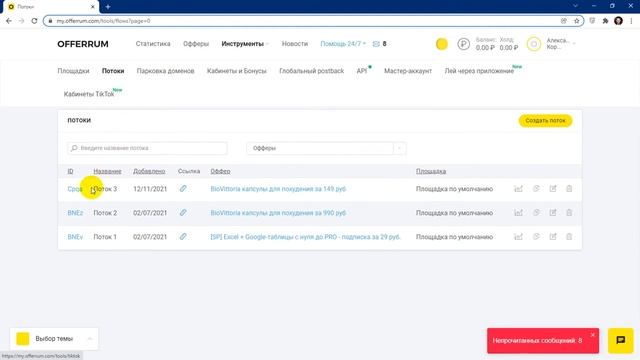Click the yellow theme color swatch
Viewport: 640px width, 360px height.
(23, 339)
